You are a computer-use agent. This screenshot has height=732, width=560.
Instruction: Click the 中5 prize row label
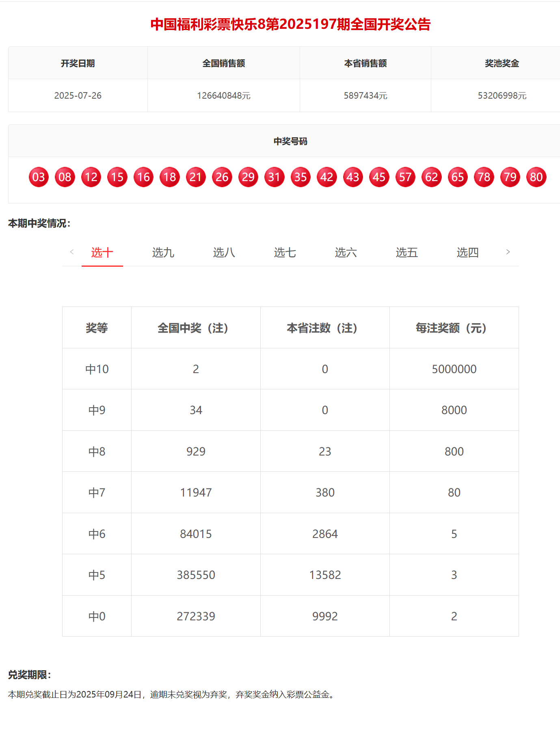97,575
